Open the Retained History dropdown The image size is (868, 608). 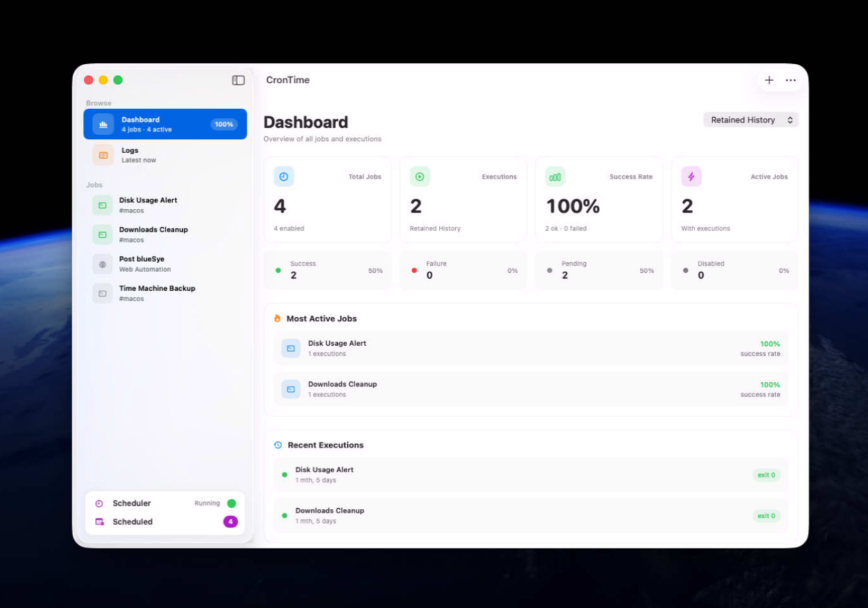[751, 120]
